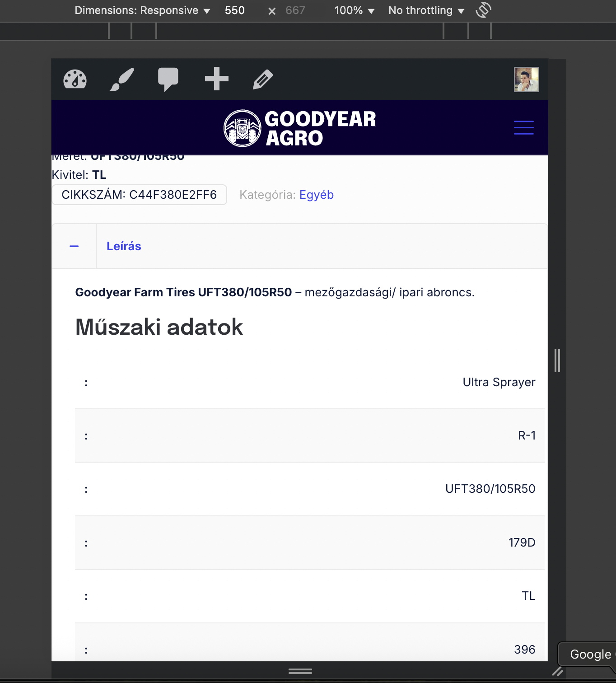Open the WordPress Dashboard speedometer icon
The width and height of the screenshot is (616, 683).
pyautogui.click(x=75, y=80)
